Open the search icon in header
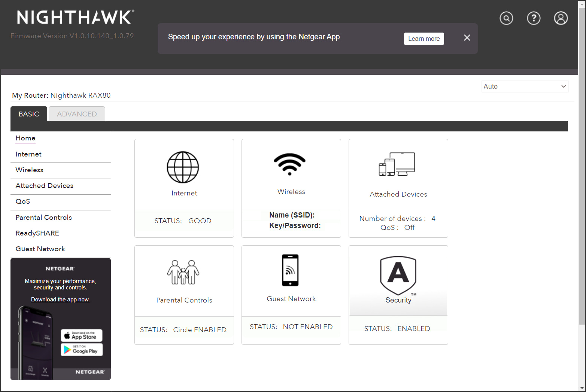 [x=506, y=18]
